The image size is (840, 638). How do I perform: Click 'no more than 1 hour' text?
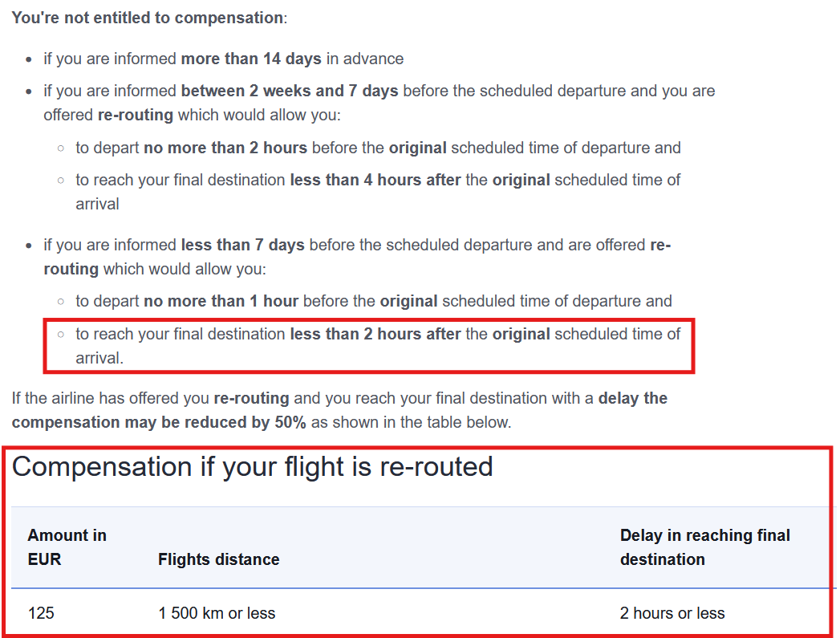pos(221,300)
